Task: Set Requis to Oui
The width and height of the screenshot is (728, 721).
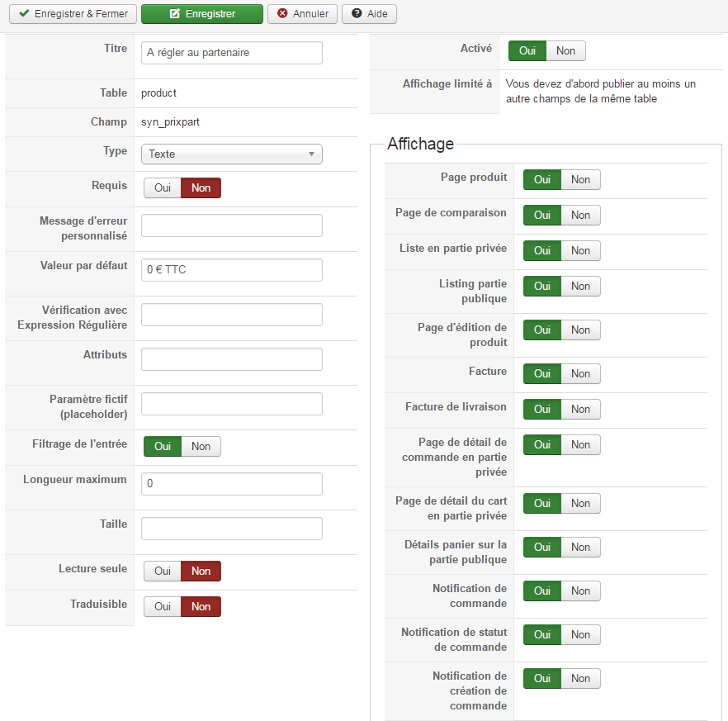Action: coord(163,187)
